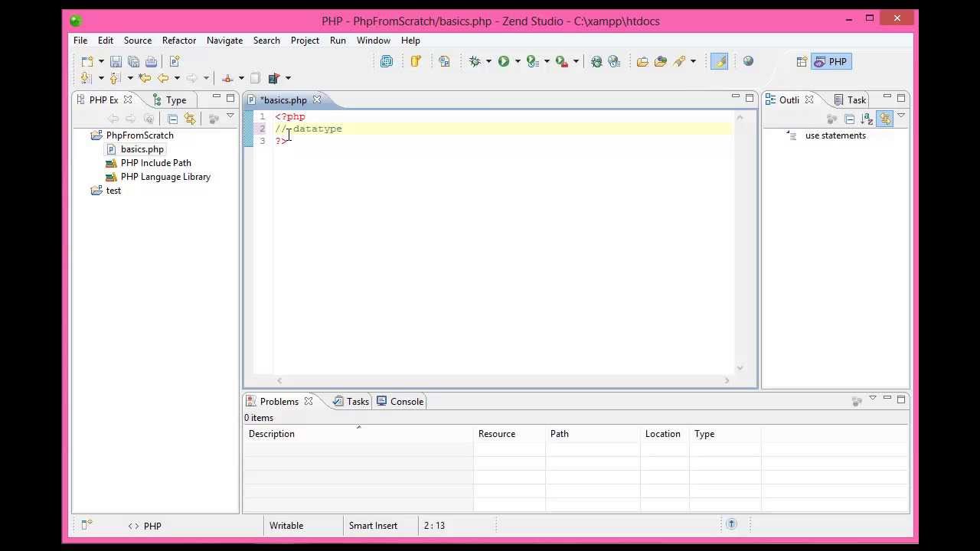Click the updates icon in status bar
This screenshot has width=980, height=551.
tap(731, 524)
